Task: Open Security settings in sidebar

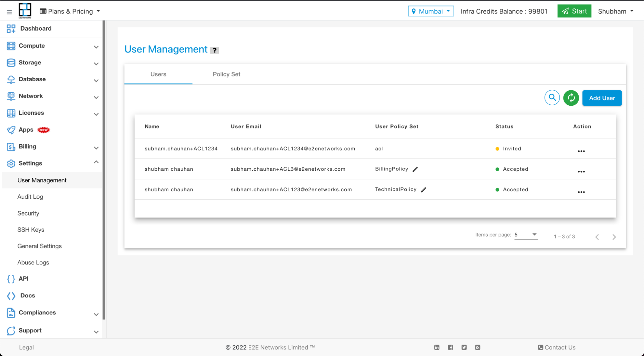Action: coord(28,213)
